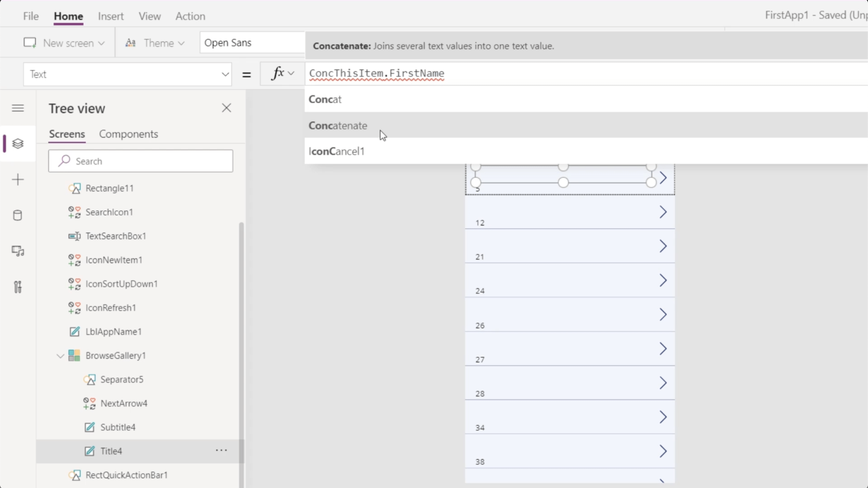The image size is (868, 488).
Task: Click the search magnifier in Tree view
Action: click(64, 161)
